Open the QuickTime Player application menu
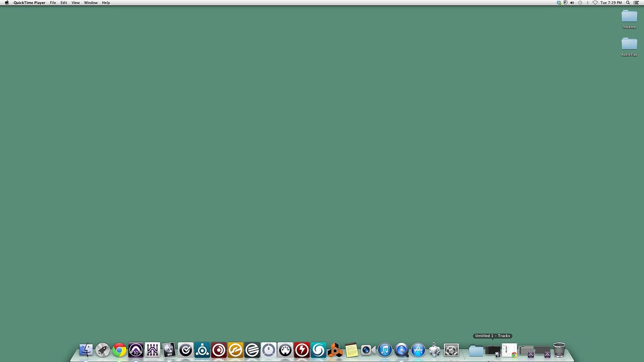The image size is (644, 362). (x=29, y=3)
